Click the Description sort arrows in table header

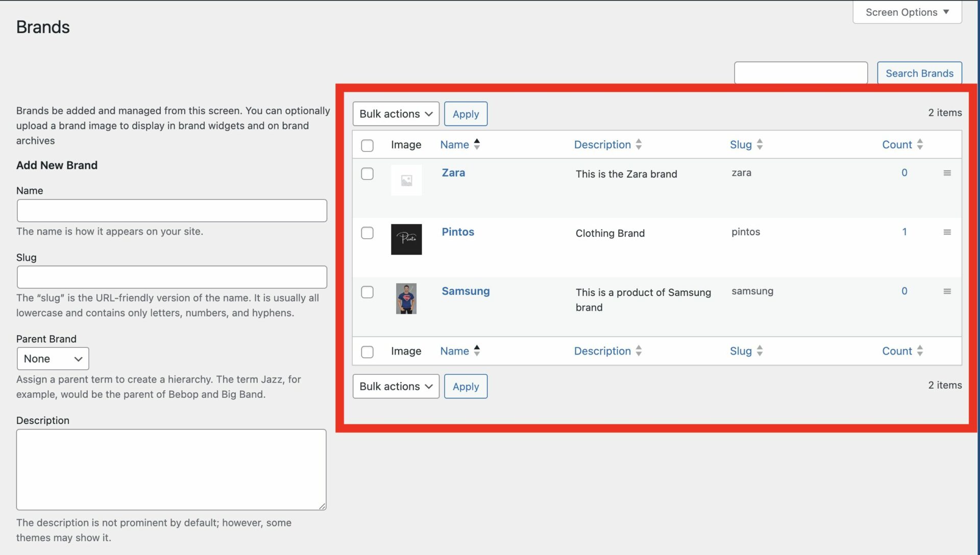639,144
